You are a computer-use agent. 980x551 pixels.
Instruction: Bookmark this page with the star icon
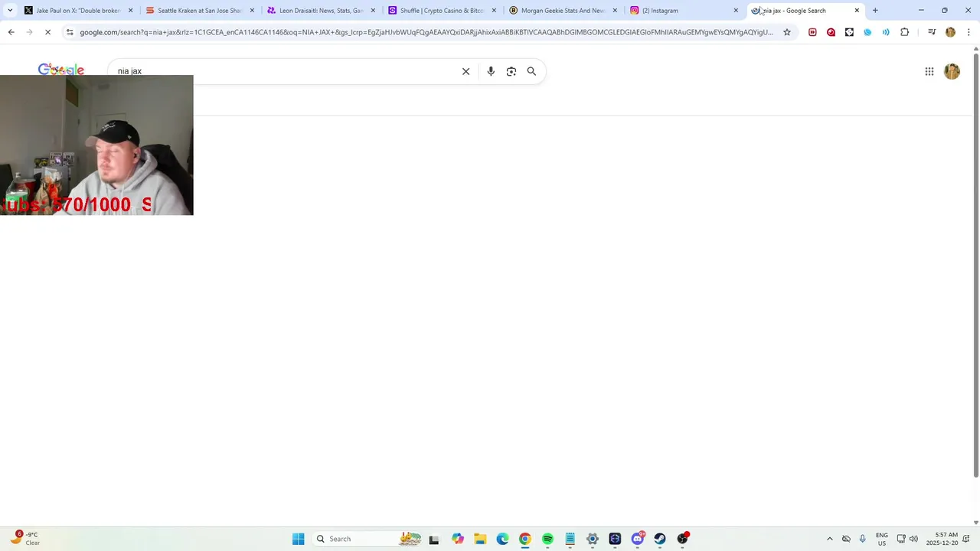[786, 32]
